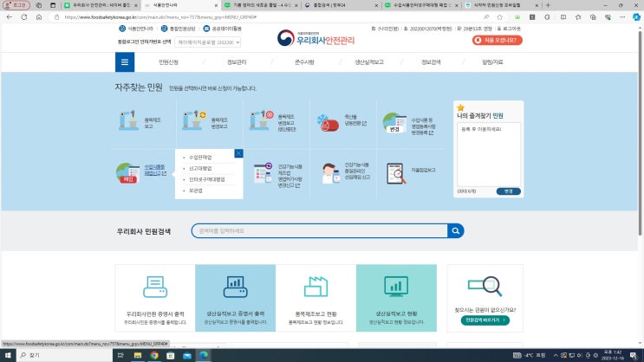Open the 정보검색 menu
644x362 pixels.
[431, 62]
